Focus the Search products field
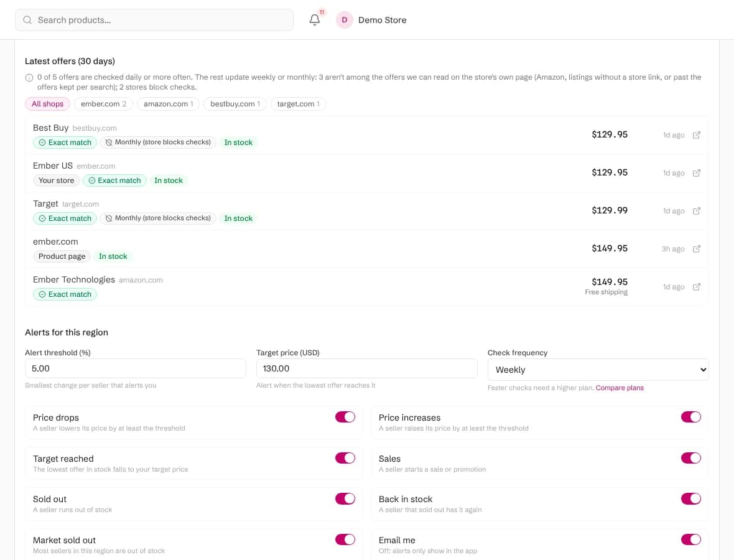 point(154,20)
